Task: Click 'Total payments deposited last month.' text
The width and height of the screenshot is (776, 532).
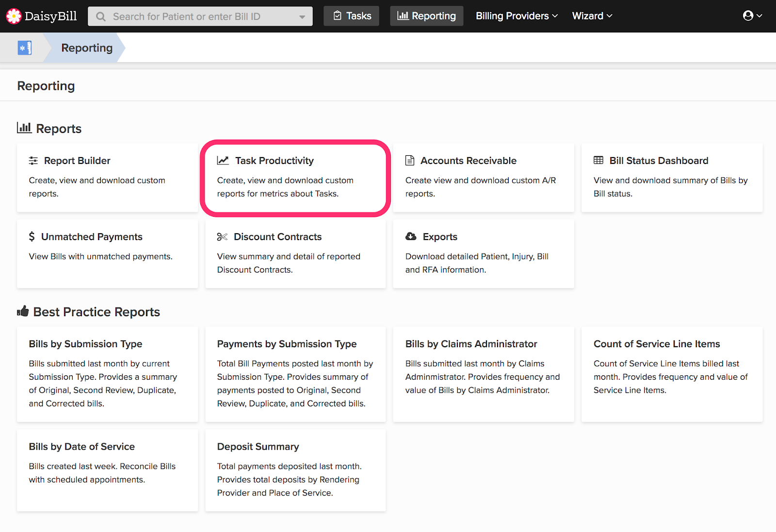Action: coord(289,466)
